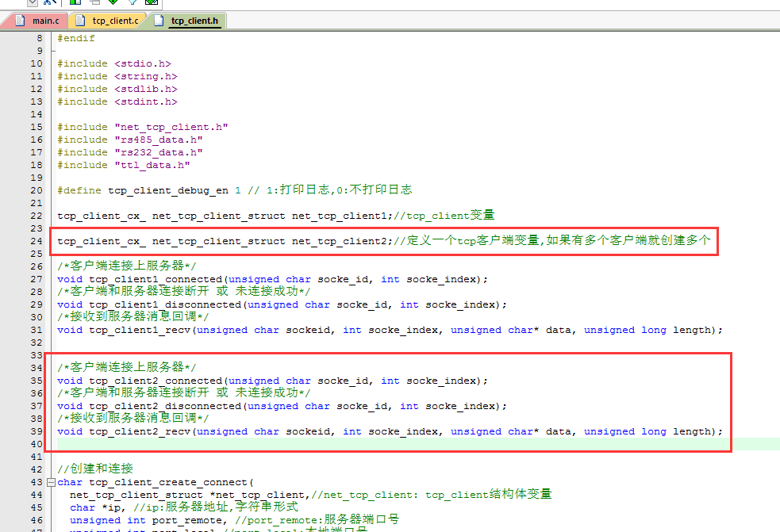Click the Manage Run-Time Environment green diamond icon
The height and width of the screenshot is (532, 780).
click(113, 2)
